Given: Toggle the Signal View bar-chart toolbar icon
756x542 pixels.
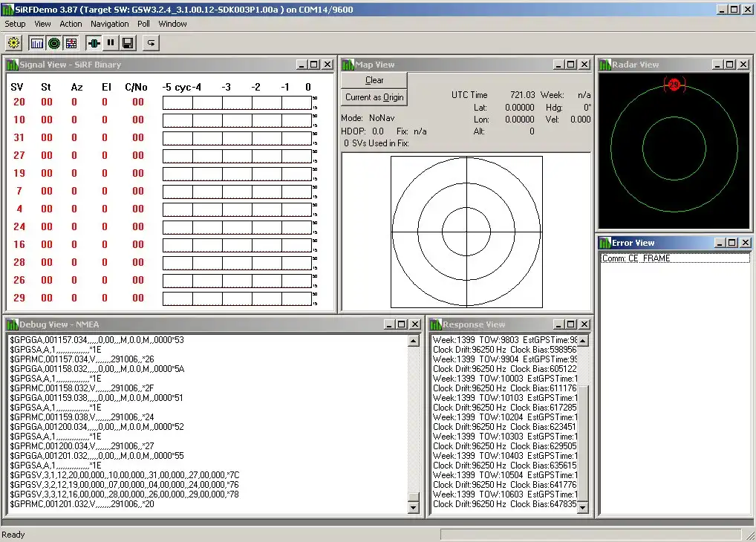Looking at the screenshot, I should [37, 43].
